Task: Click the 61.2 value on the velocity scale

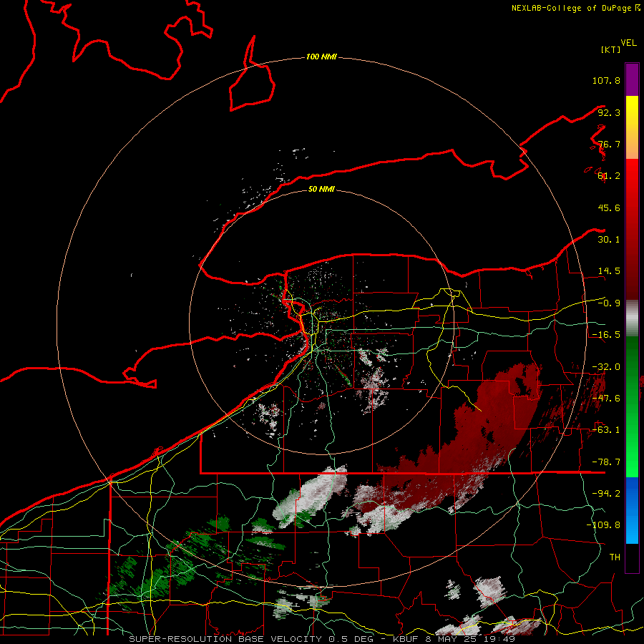Action: tap(609, 176)
